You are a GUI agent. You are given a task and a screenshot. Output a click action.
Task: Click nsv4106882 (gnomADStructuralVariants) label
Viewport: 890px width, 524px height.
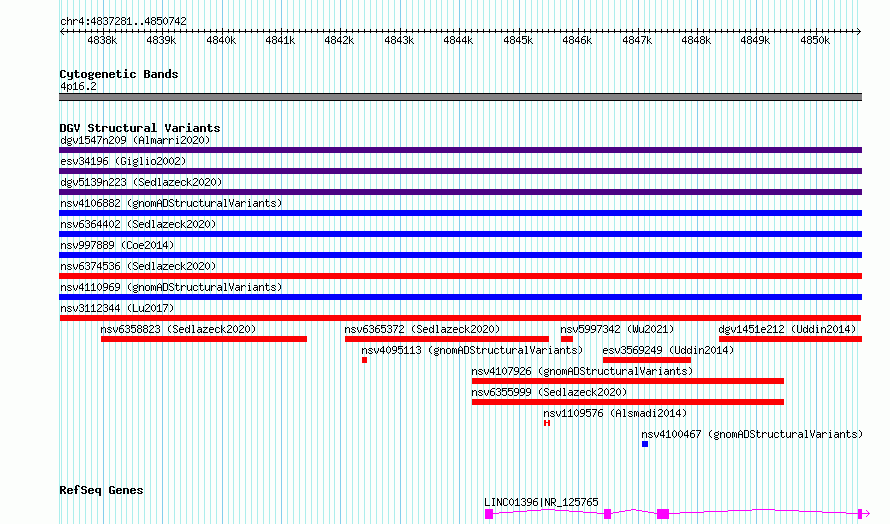171,203
